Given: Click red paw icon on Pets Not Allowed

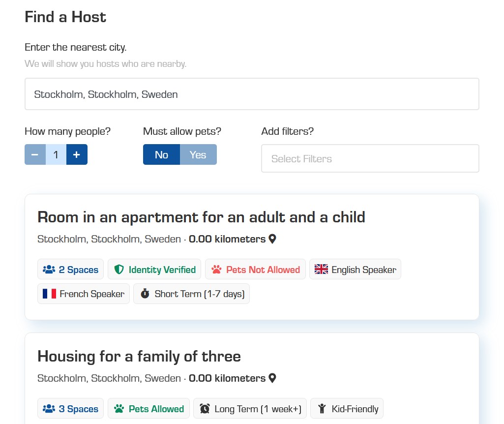Looking at the screenshot, I should [216, 270].
